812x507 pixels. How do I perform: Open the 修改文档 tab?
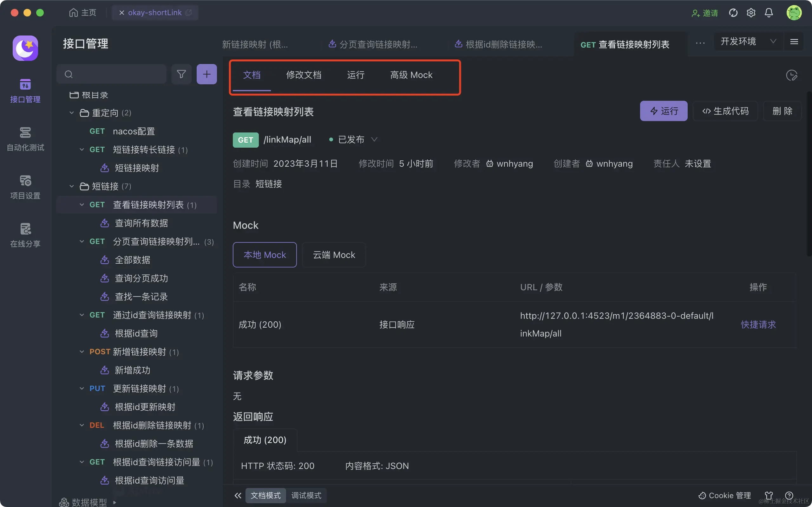(303, 75)
